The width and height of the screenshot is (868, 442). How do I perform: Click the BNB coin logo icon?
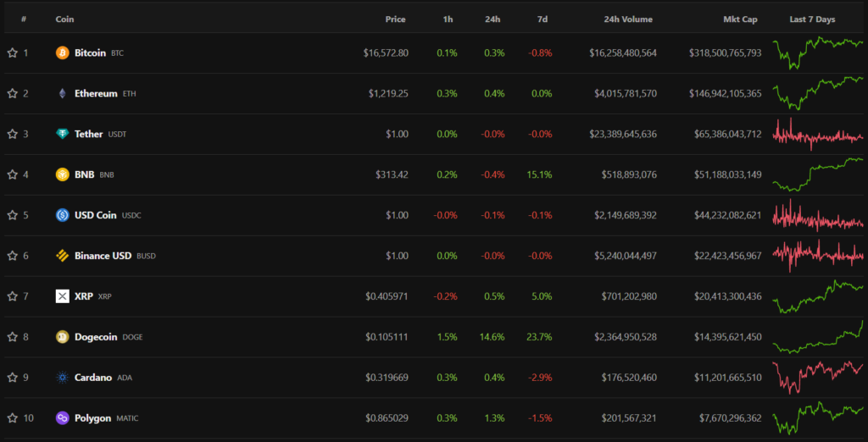click(x=63, y=174)
